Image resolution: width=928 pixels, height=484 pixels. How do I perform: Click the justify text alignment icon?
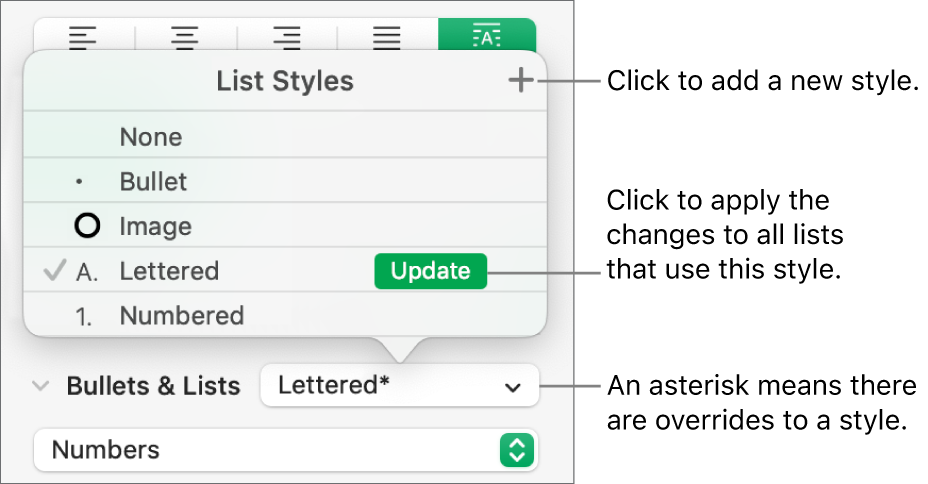(387, 38)
